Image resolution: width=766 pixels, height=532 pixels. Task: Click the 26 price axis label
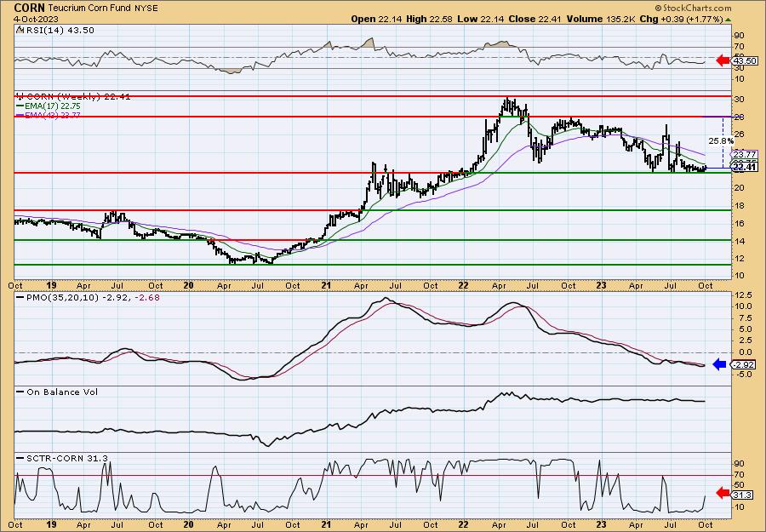739,134
